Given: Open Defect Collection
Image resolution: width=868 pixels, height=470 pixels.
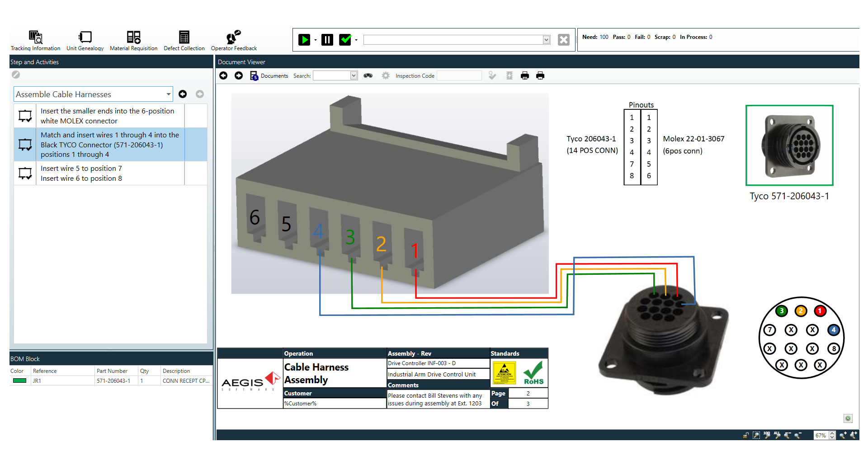Looking at the screenshot, I should coord(184,41).
